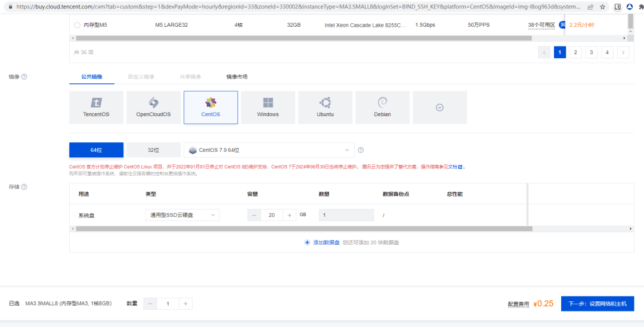The image size is (644, 327).
Task: Go to page 2 of instances
Action: [575, 52]
